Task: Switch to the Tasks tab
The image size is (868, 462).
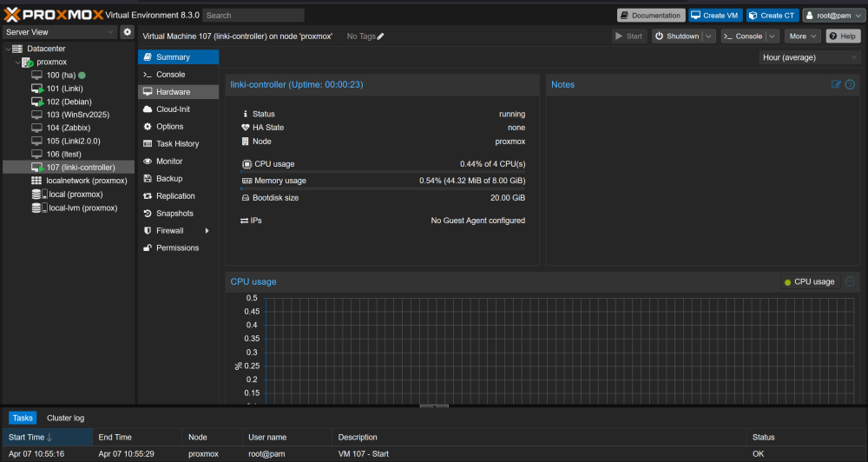Action: click(x=23, y=418)
